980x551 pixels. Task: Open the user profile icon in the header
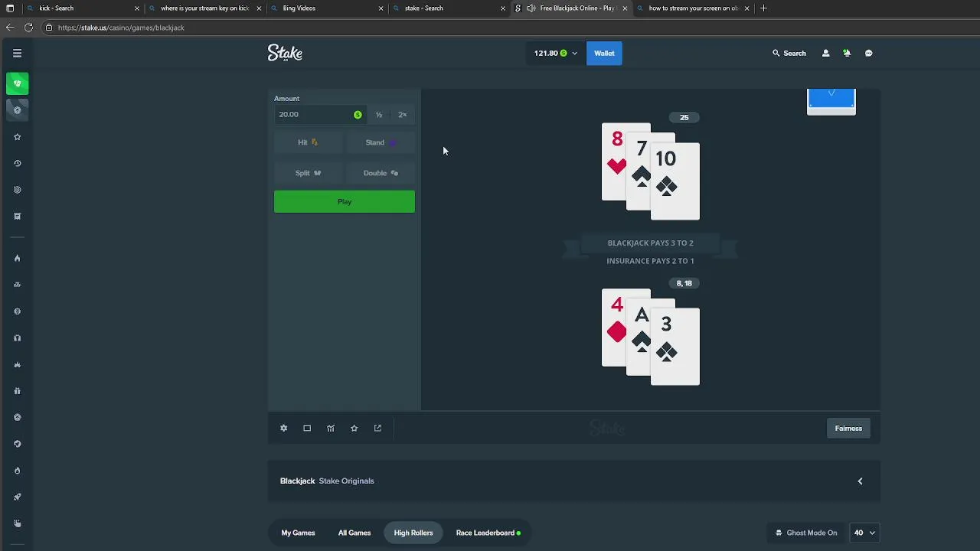click(x=825, y=54)
